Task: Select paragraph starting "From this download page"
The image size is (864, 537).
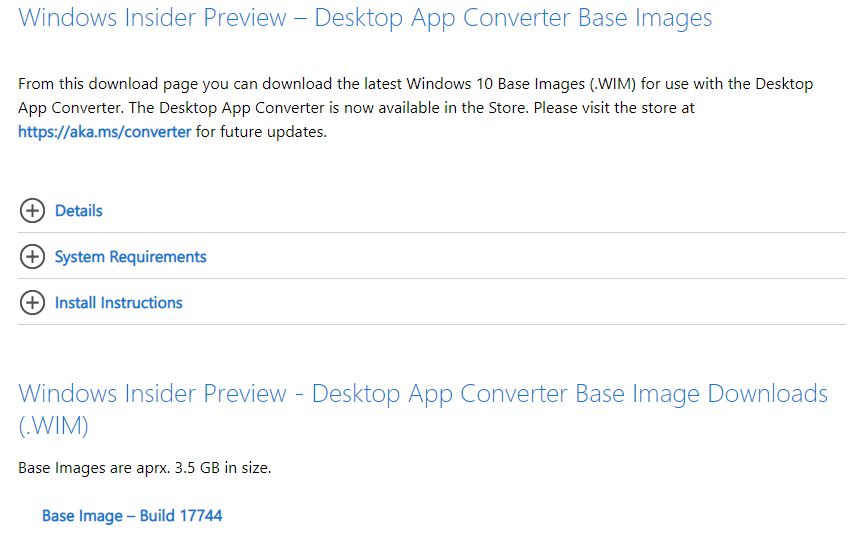Action: [415, 107]
